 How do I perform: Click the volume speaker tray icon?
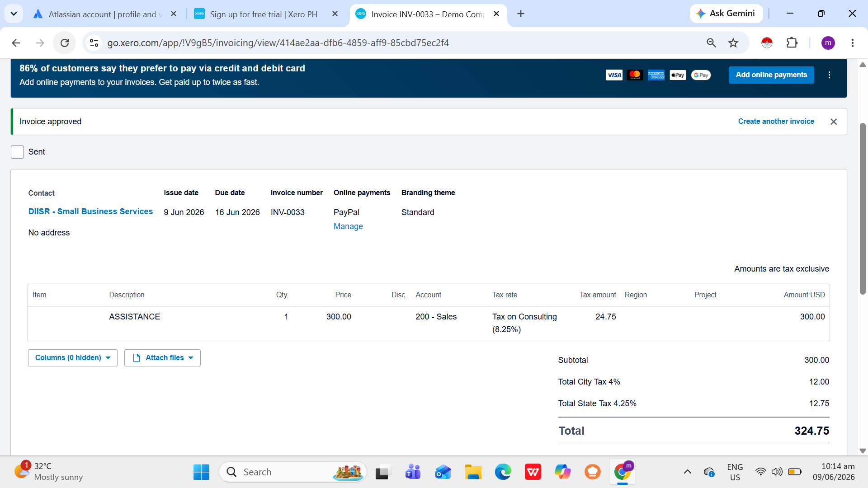point(777,472)
